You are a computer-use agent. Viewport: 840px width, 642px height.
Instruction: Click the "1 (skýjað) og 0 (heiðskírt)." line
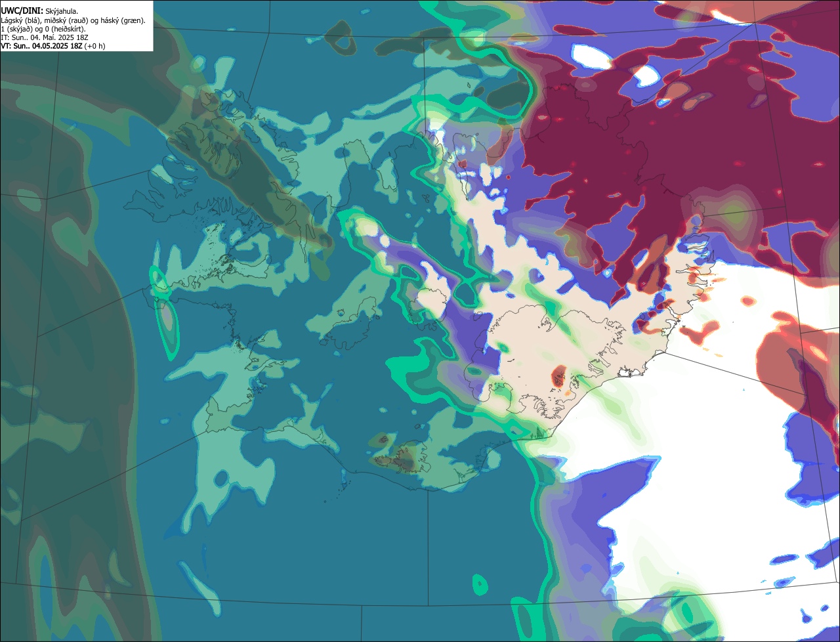pyautogui.click(x=43, y=30)
